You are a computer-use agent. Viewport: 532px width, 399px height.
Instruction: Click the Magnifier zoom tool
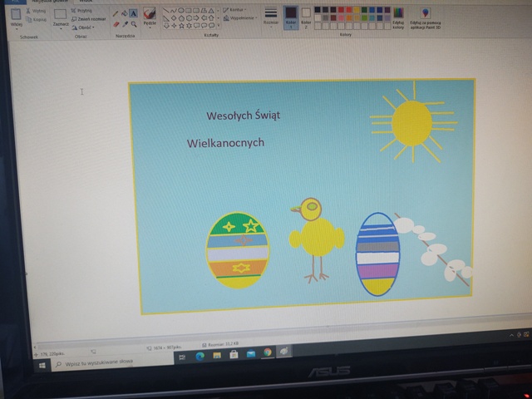134,24
